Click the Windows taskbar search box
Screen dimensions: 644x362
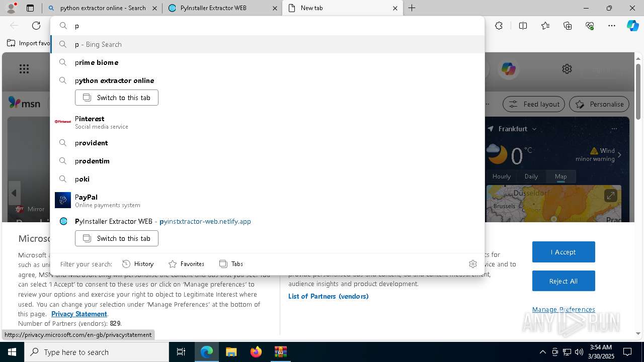tap(97, 352)
